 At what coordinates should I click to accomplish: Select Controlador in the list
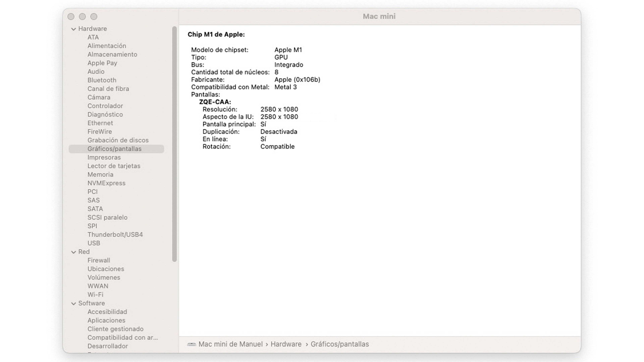pyautogui.click(x=105, y=106)
